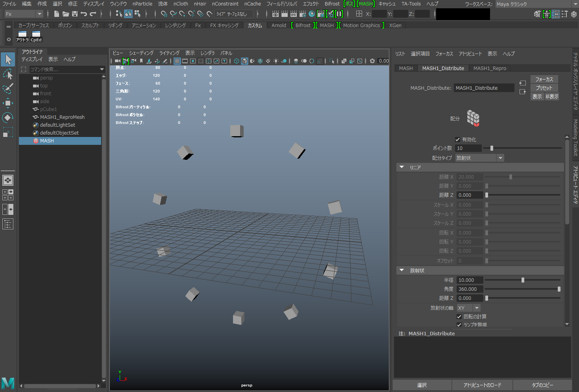
Task: Click viewport smooth shade cube icon
Action: tap(244, 61)
